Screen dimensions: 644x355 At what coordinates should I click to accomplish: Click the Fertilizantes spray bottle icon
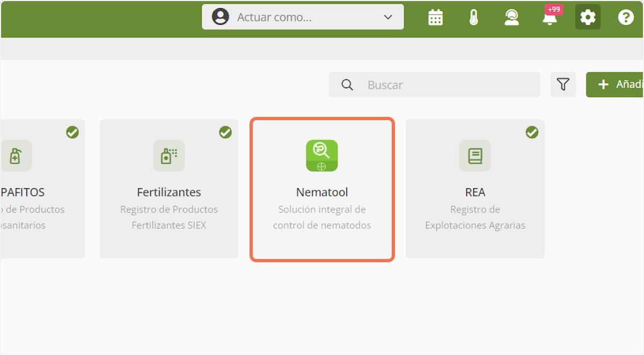coord(169,156)
